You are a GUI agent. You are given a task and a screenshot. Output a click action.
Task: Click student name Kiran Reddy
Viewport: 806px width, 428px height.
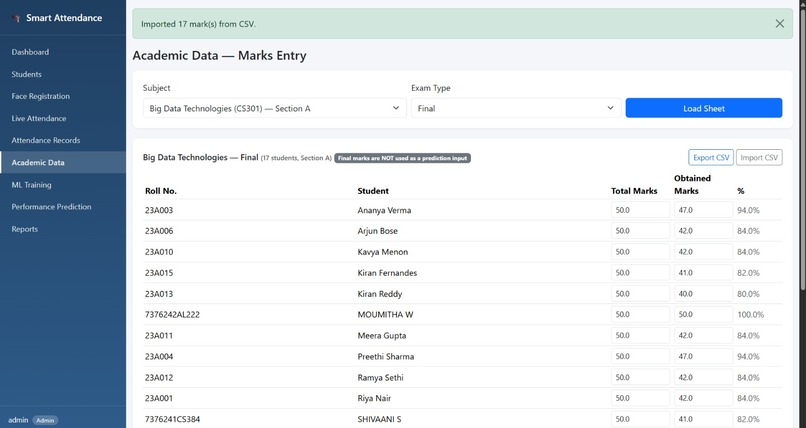[x=380, y=294]
